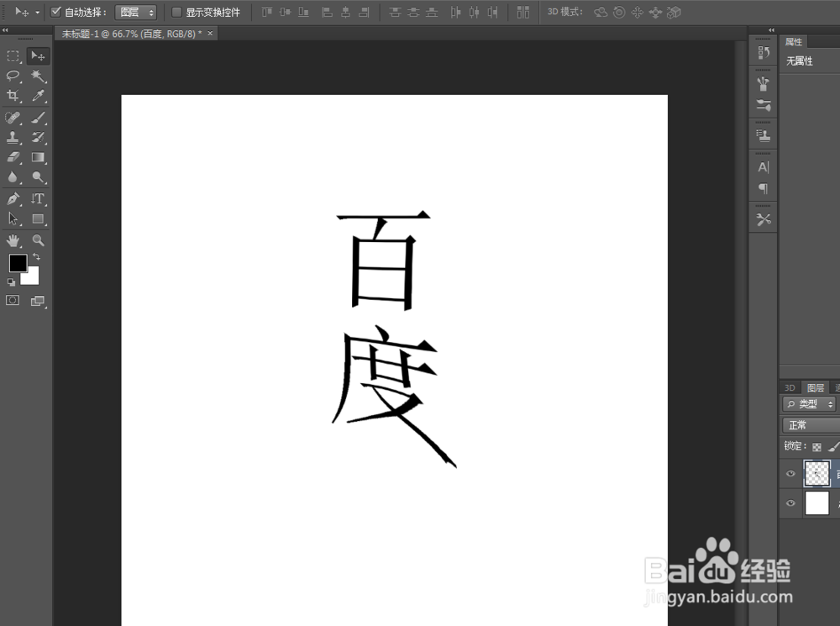This screenshot has height=626, width=840.
Task: Select the Rectangular Marquee tool
Action: click(13, 55)
